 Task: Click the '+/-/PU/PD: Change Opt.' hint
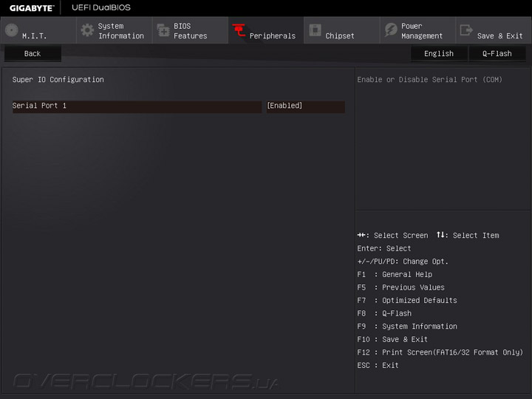pos(403,262)
